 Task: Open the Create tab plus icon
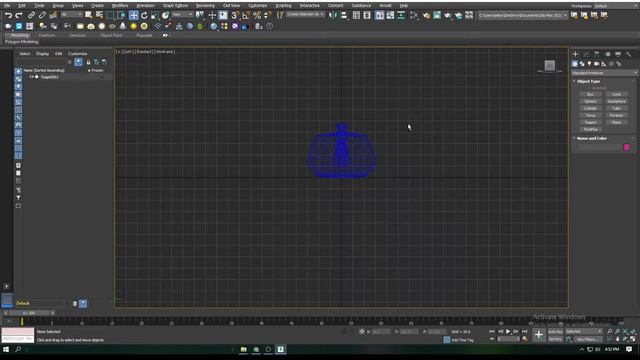[576, 54]
